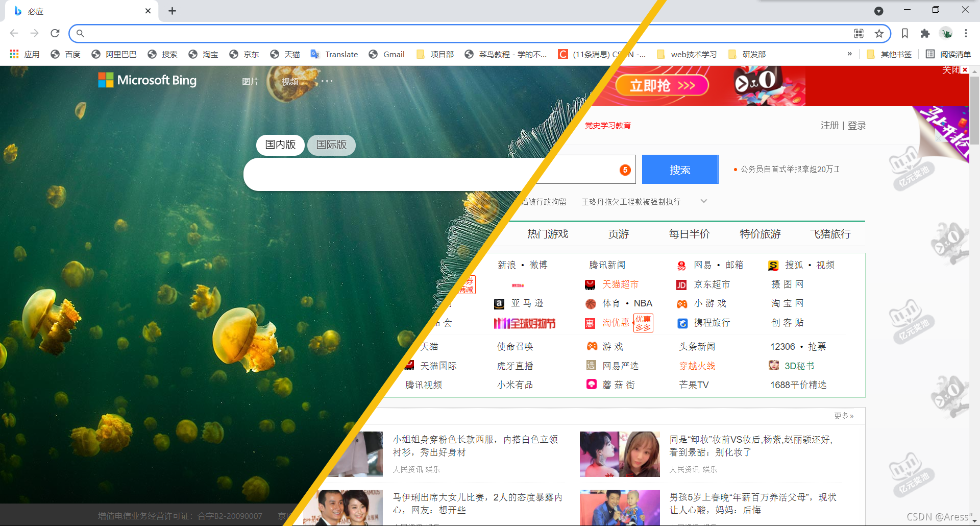Viewport: 980px width, 526px height.
Task: Click the 全球好物节 logo
Action: (524, 323)
